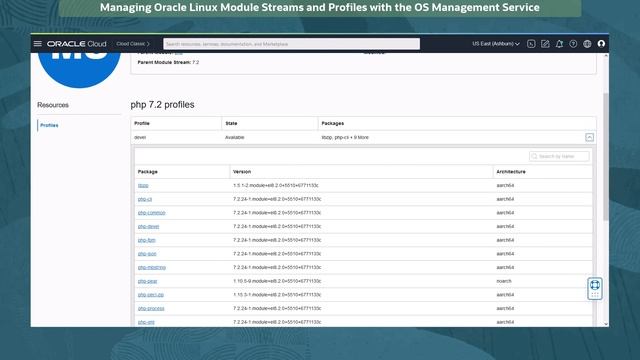640x360 pixels.
Task: Click the Version column header
Action: coord(242,172)
